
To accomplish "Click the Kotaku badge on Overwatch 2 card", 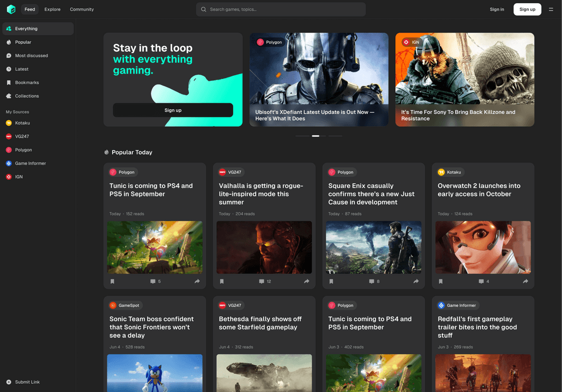I will [x=449, y=172].
